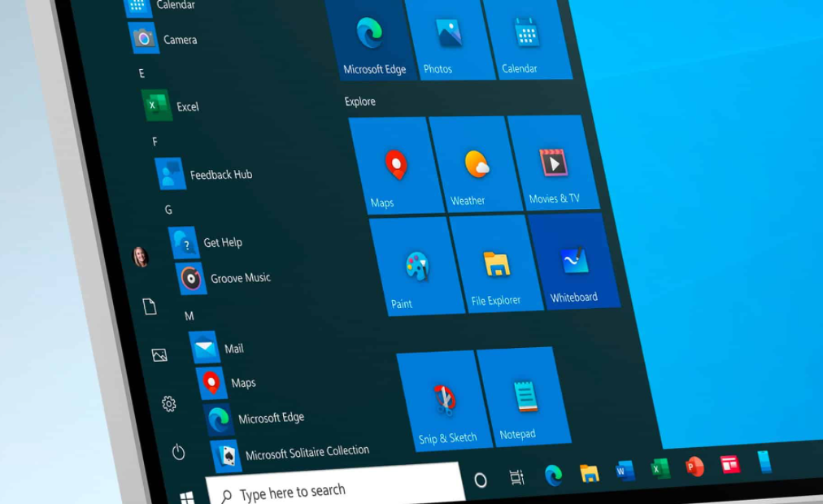
Task: Jump using letter M header
Action: click(x=189, y=316)
